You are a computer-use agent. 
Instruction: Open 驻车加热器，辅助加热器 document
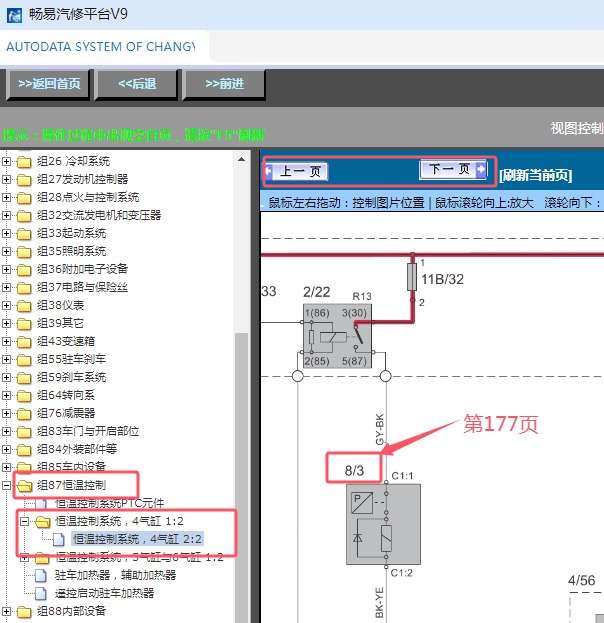pos(115,575)
